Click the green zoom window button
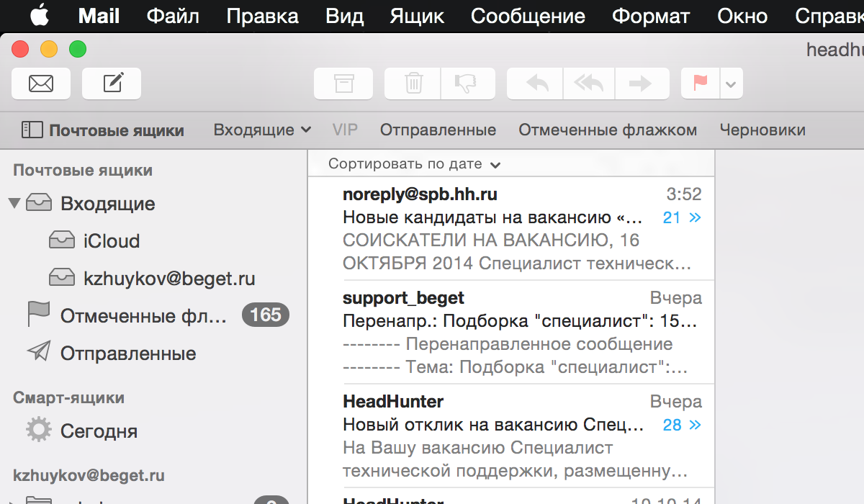The height and width of the screenshot is (504, 864). tap(77, 49)
